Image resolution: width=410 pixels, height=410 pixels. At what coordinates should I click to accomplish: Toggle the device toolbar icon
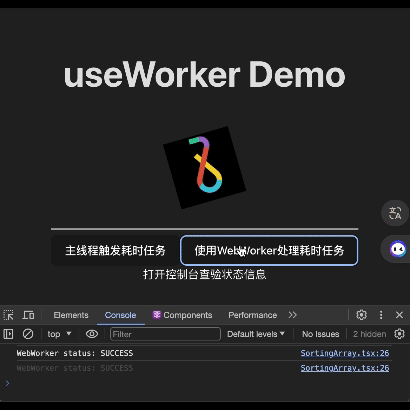pos(28,315)
